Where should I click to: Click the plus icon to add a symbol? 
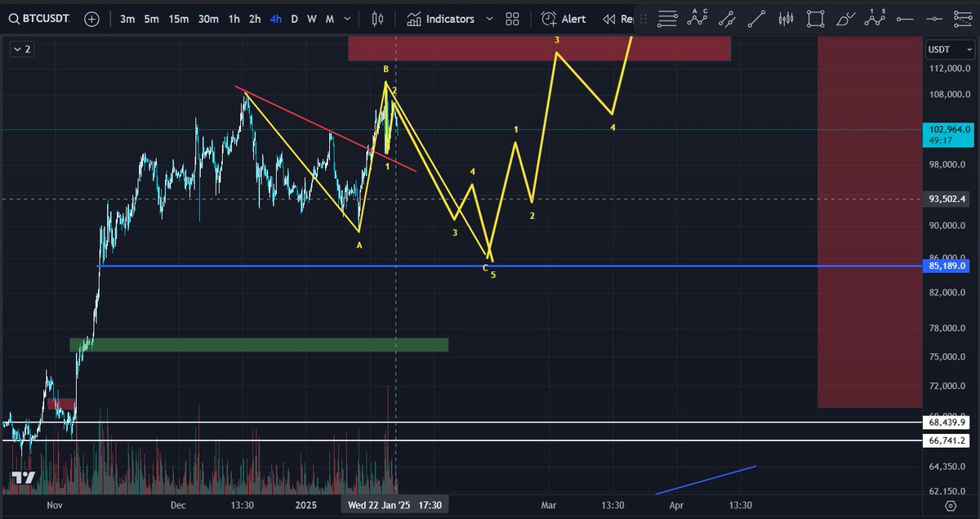point(91,18)
